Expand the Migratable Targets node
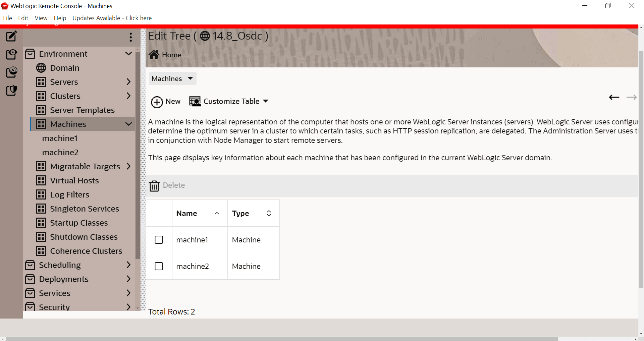The image size is (644, 341). pos(128,166)
